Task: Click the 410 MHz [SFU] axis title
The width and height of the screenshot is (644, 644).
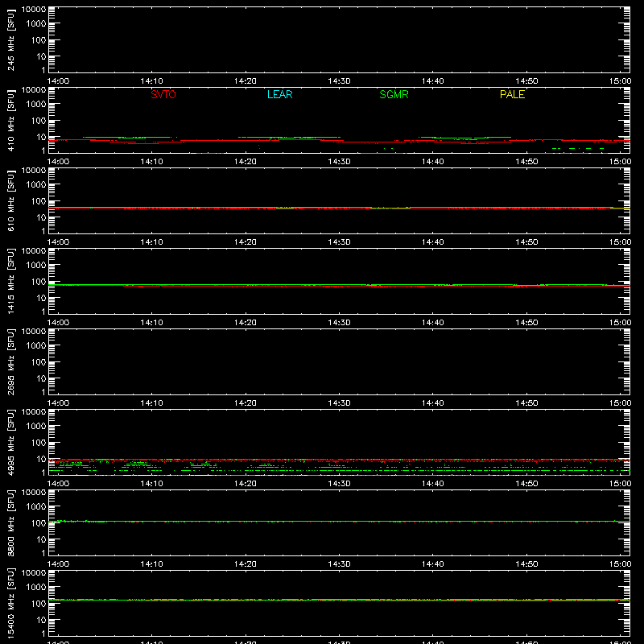Action: pos(10,120)
